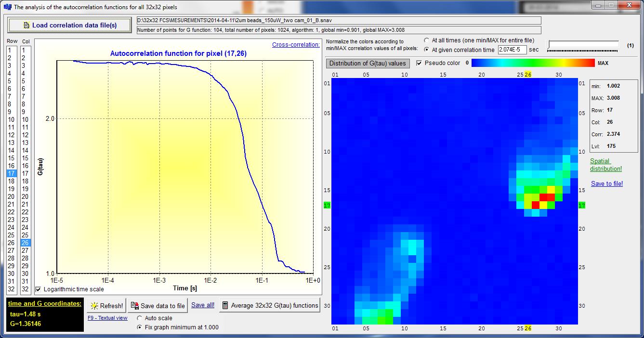Select Col 12 in the Col list

click(x=26, y=135)
